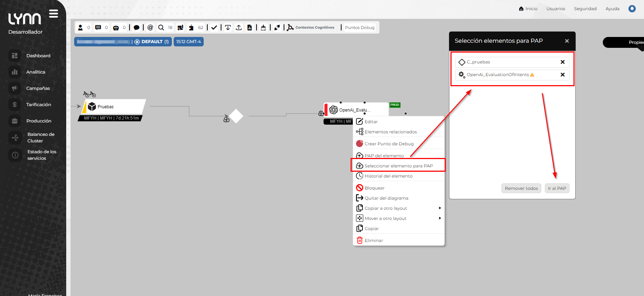Click the plug connection icon in the toolbar

point(277,28)
